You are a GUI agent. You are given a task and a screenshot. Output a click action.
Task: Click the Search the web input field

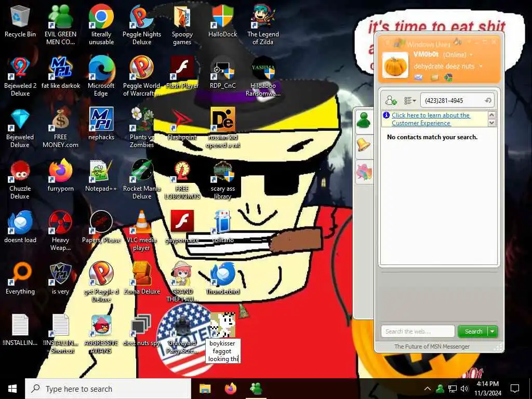(x=418, y=331)
